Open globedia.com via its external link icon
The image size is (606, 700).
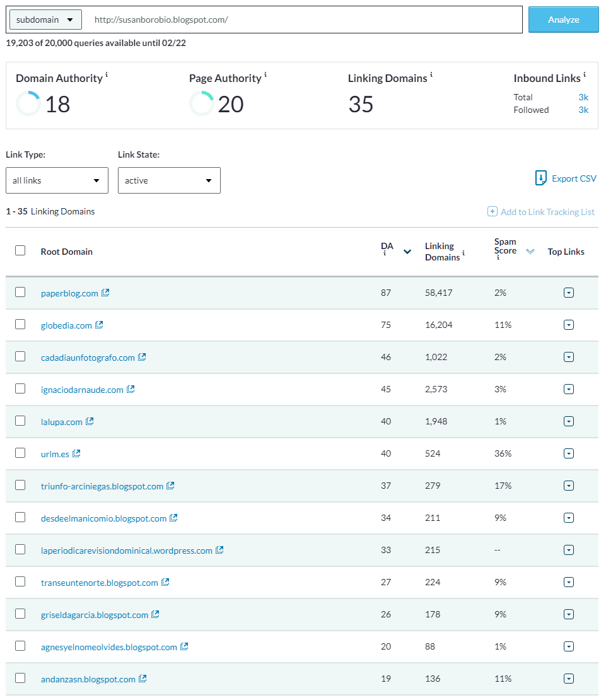100,325
